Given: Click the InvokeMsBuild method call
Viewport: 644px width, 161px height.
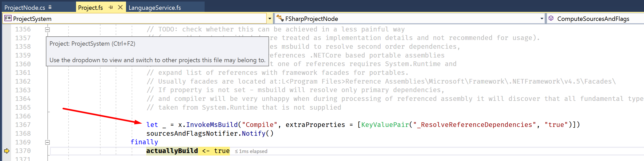Looking at the screenshot, I should [x=212, y=125].
